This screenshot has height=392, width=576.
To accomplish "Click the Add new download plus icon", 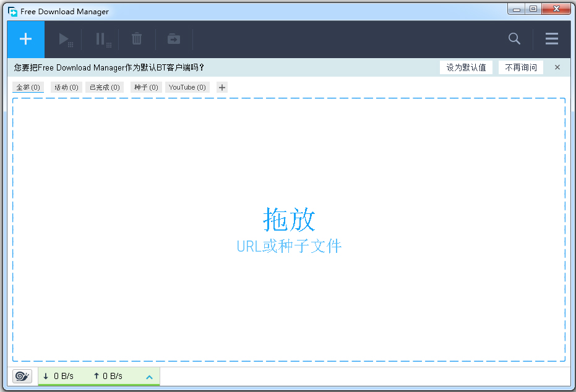I will tap(25, 39).
